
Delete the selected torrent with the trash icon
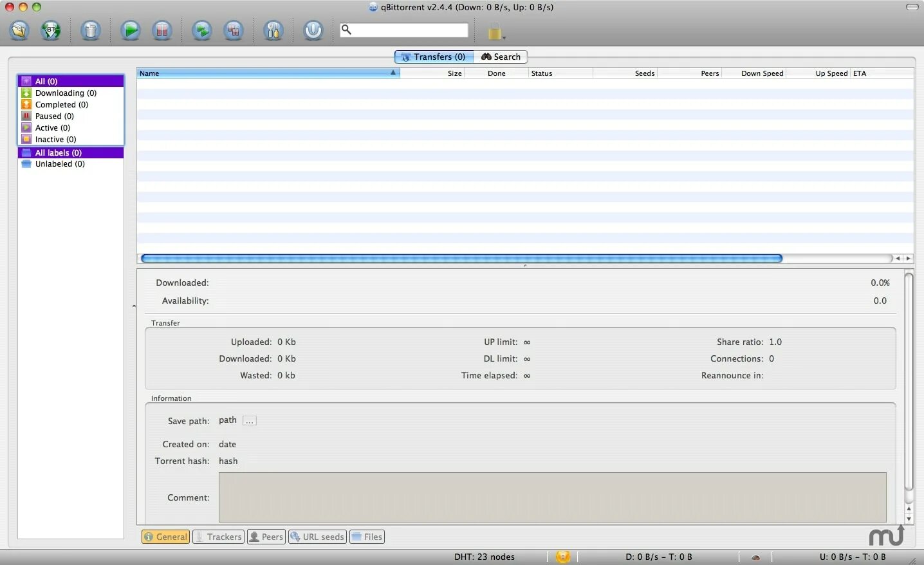click(x=91, y=30)
